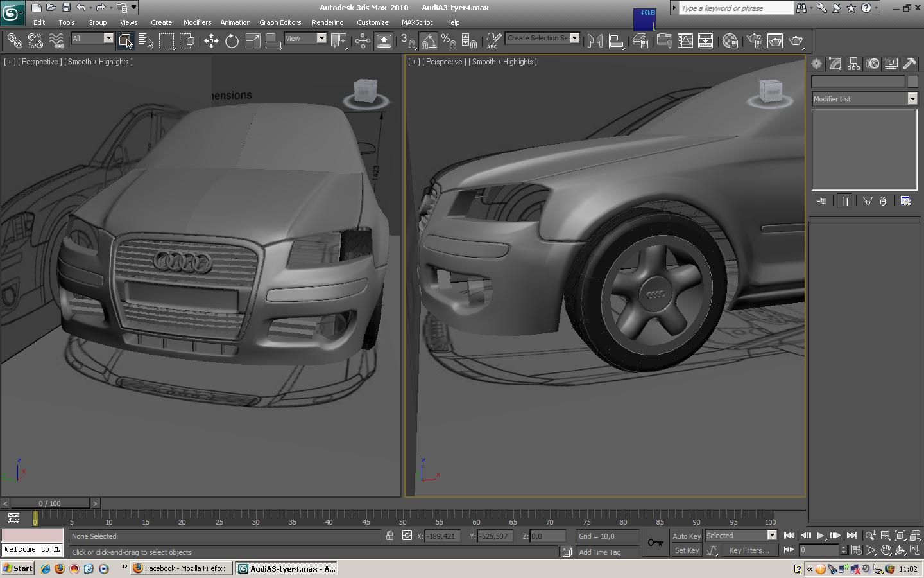Go to end of animation
This screenshot has width=924, height=578.
[x=851, y=535]
